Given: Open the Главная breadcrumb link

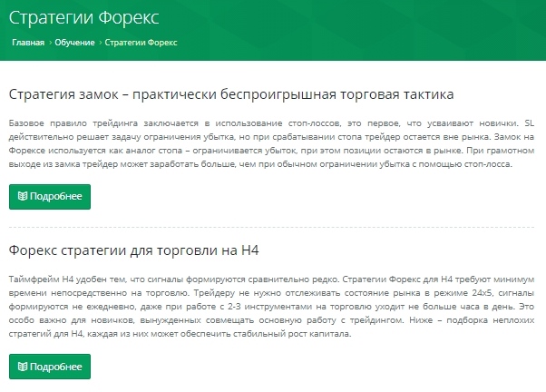Looking at the screenshot, I should click(28, 43).
